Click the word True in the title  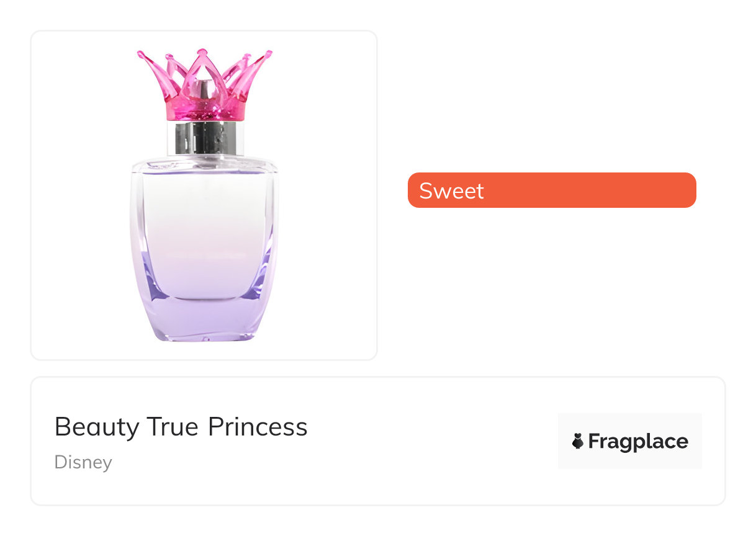(173, 427)
